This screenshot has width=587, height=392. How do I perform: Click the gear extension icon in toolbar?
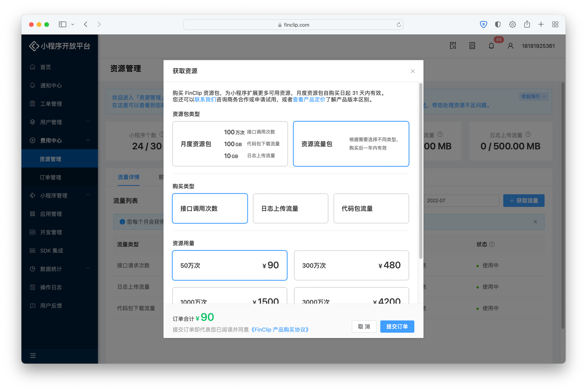point(512,24)
